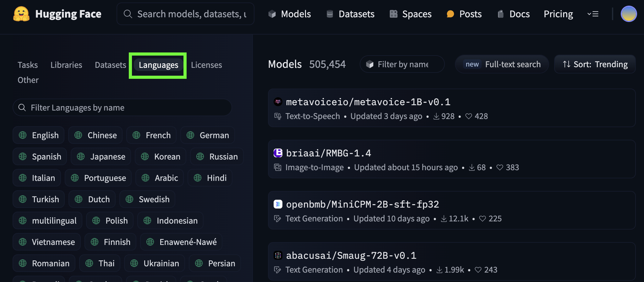Toggle the multilingual language filter
644x282 pixels.
(x=47, y=221)
